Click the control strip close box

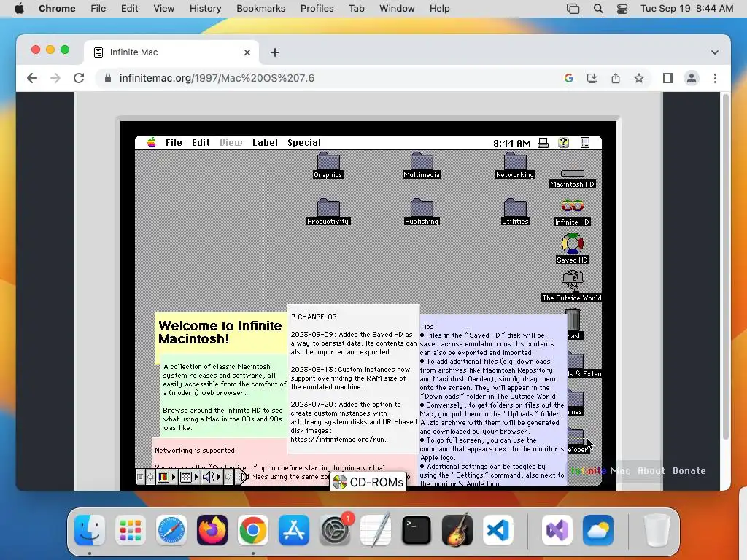coord(140,477)
